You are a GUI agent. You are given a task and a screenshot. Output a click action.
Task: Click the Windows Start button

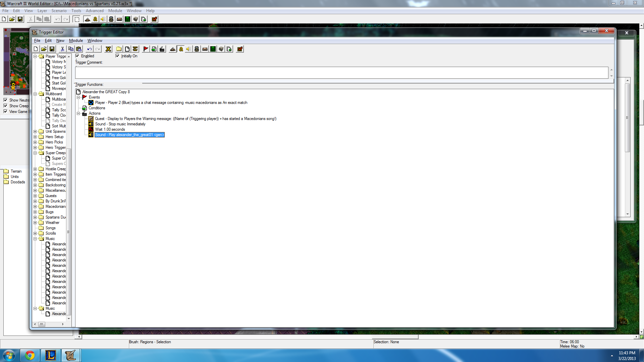click(9, 355)
